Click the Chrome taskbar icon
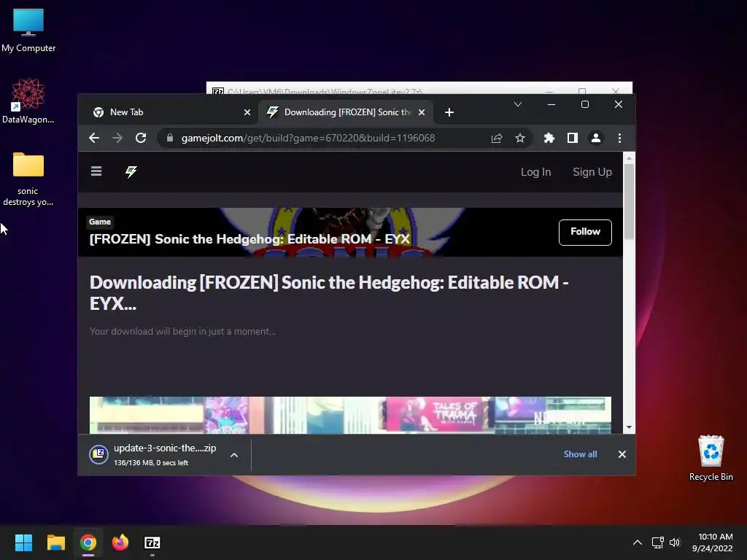Image resolution: width=747 pixels, height=560 pixels. (x=88, y=542)
